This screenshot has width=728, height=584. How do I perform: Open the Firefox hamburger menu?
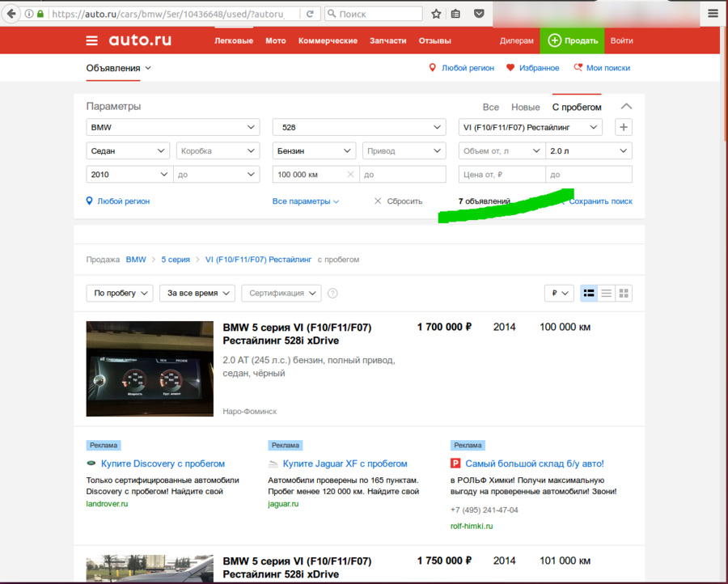pos(713,14)
